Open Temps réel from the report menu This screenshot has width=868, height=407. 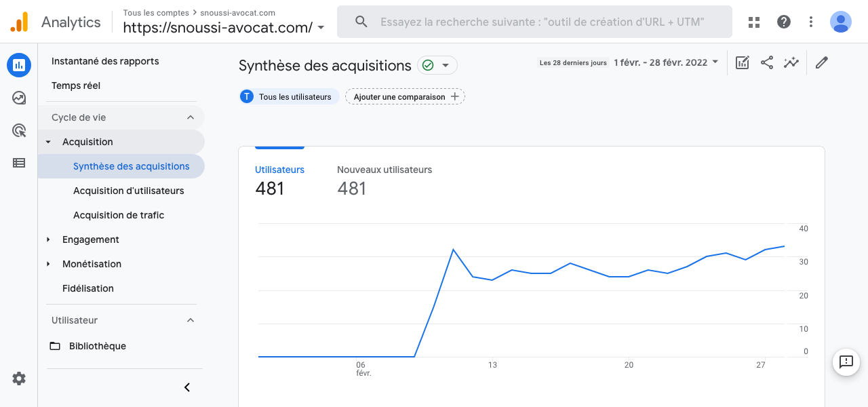pyautogui.click(x=76, y=85)
